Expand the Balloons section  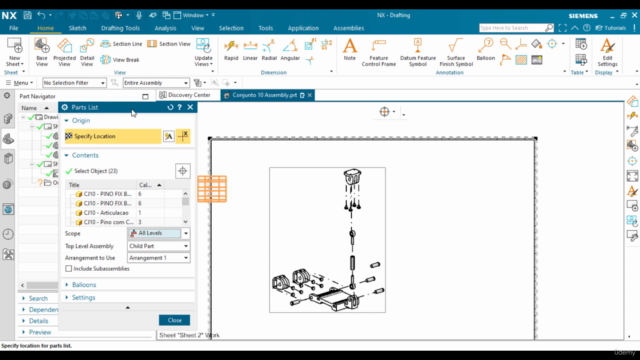[67, 285]
